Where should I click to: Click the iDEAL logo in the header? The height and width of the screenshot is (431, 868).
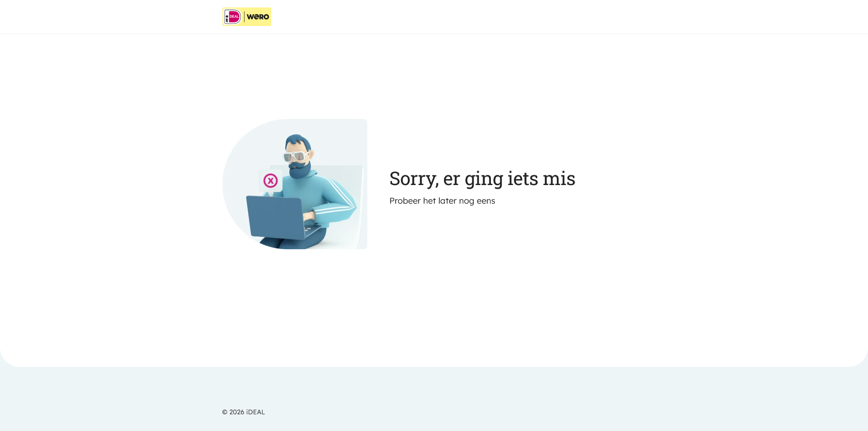[x=233, y=17]
